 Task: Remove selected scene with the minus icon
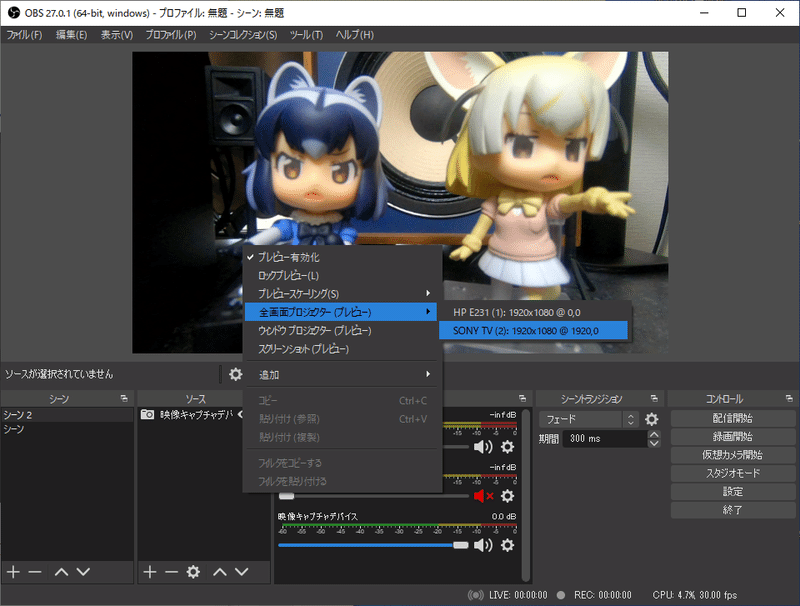point(35,572)
